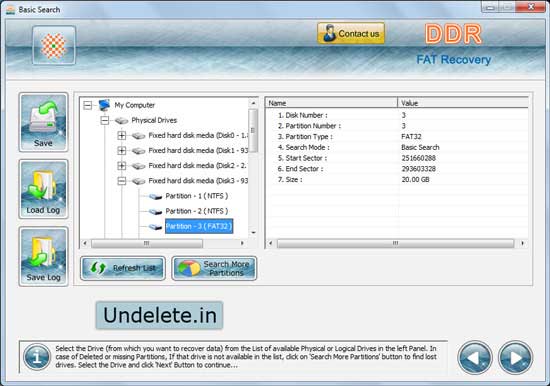550x386 pixels.
Task: Click the Refresh List button
Action: coord(123,268)
